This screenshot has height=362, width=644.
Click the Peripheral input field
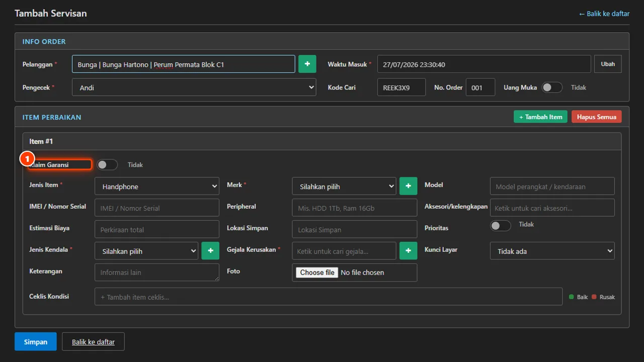click(355, 208)
